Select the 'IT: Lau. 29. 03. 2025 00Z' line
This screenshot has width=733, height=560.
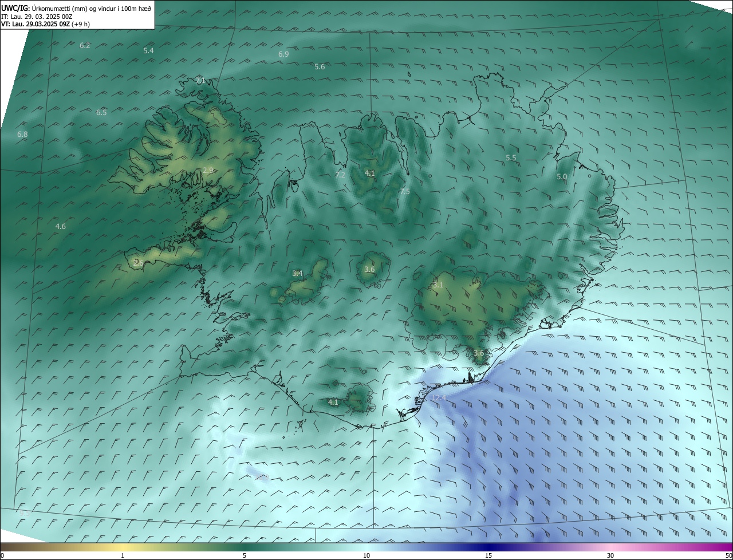point(37,17)
